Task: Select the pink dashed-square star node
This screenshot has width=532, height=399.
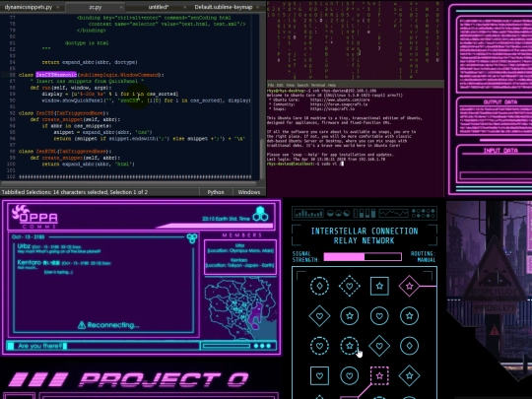Action: (x=379, y=375)
